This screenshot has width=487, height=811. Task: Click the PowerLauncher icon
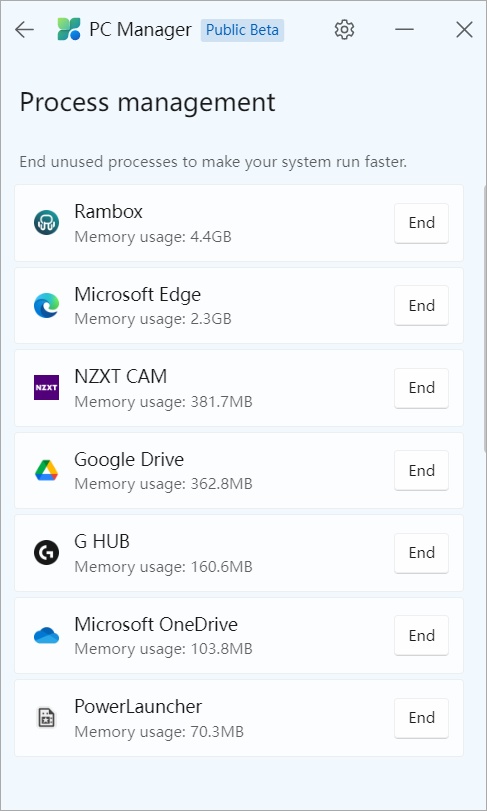47,717
